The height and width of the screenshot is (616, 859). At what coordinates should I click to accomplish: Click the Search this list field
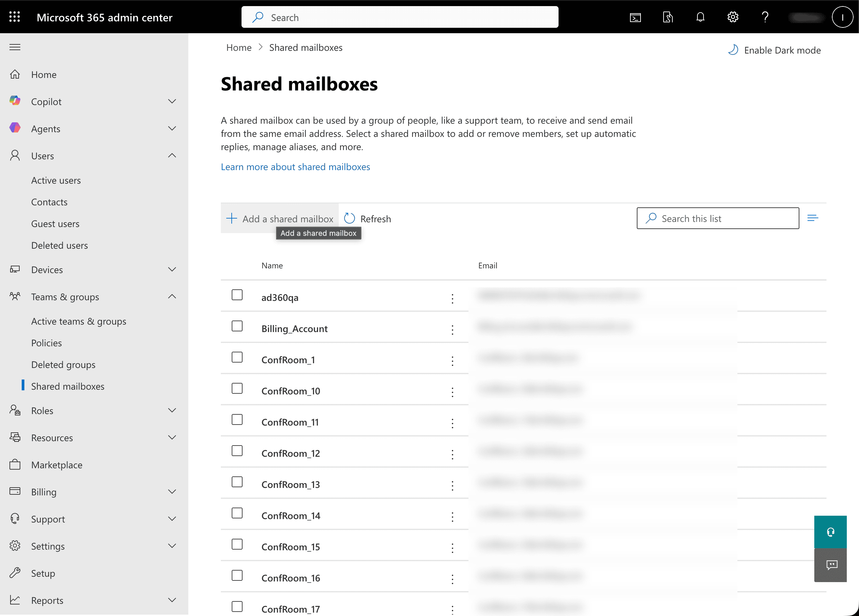tap(717, 218)
